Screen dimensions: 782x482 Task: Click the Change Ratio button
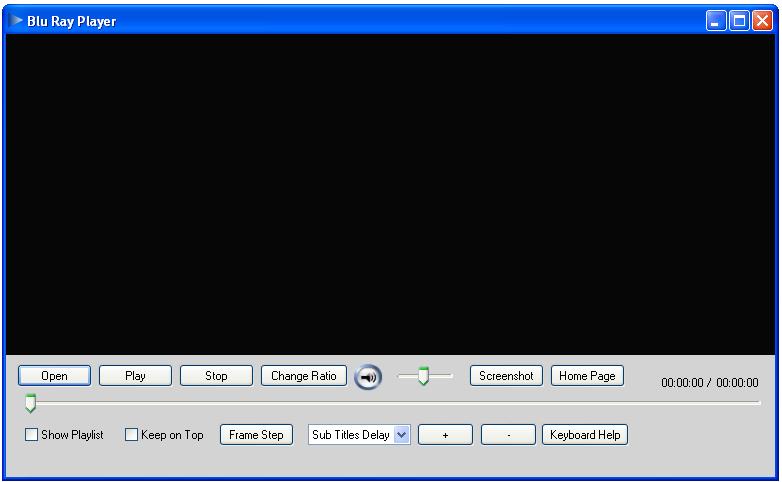pos(304,376)
